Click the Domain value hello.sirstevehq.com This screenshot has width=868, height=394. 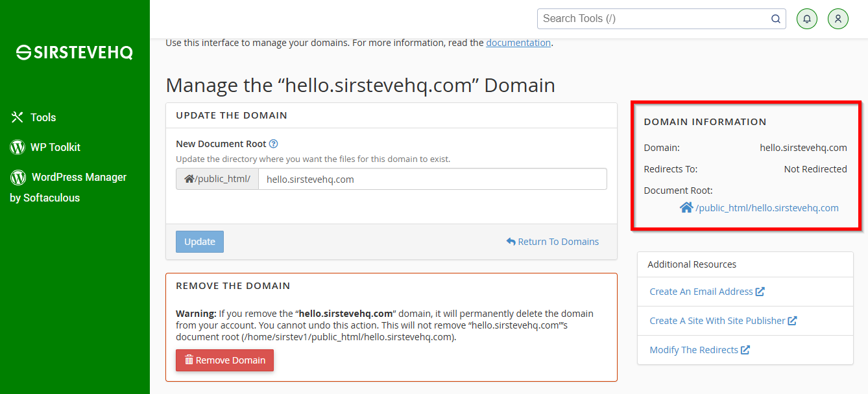(803, 148)
